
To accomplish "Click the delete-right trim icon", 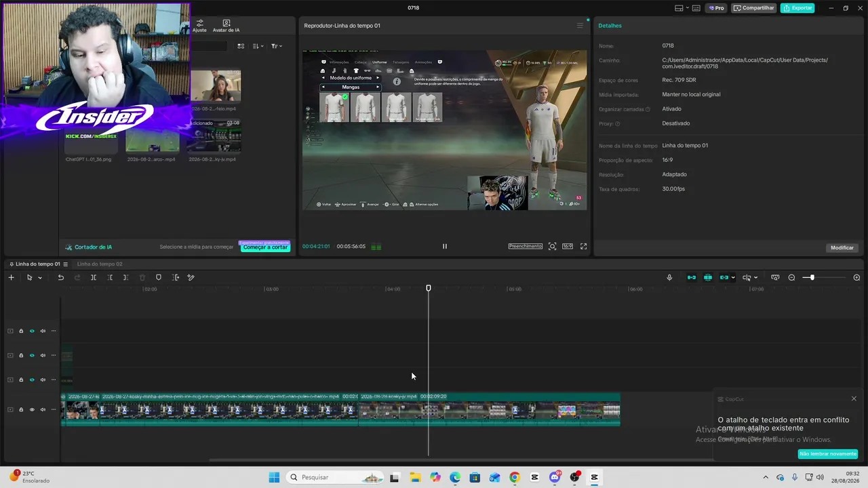I will click(x=125, y=277).
